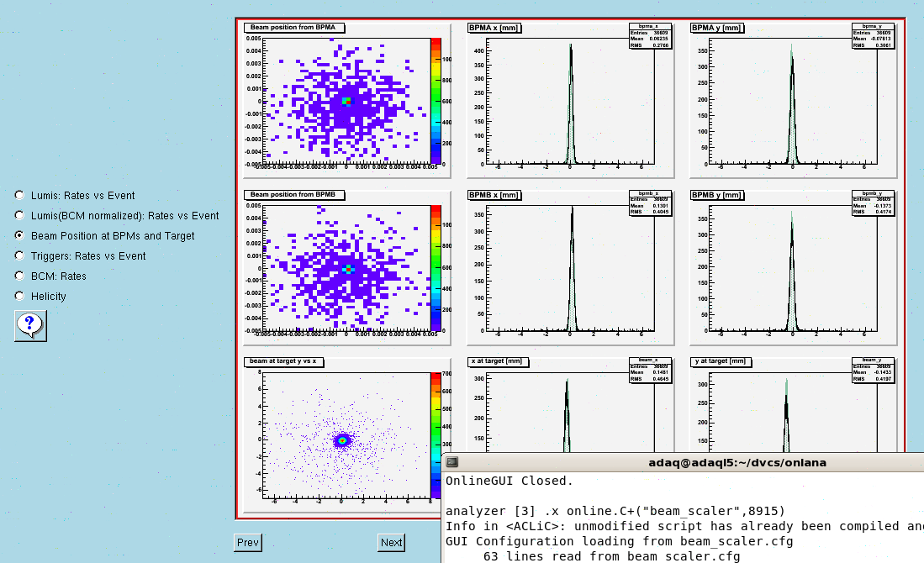Screen dimensions: 924x563
Task: Click the 'beam at target y vs x' title
Action: (283, 361)
